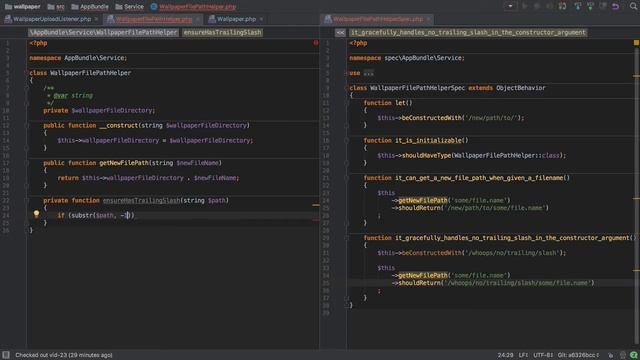Click the if (substr($path, -1)) line

(x=96, y=215)
